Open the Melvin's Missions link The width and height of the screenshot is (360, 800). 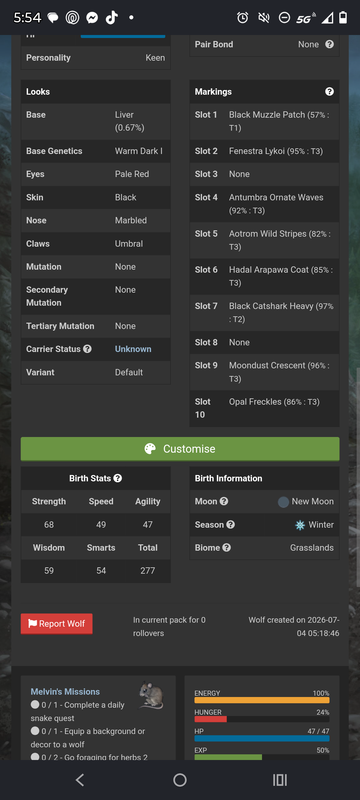tap(65, 692)
